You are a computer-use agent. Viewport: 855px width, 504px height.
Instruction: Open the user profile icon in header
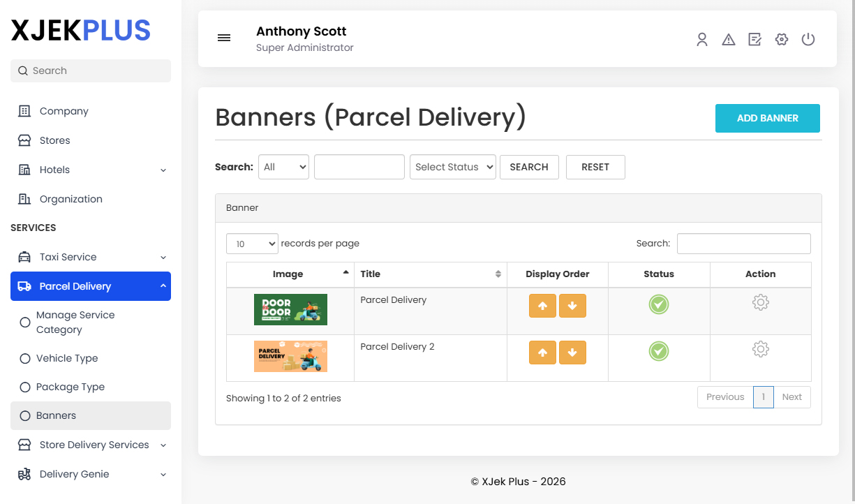702,40
